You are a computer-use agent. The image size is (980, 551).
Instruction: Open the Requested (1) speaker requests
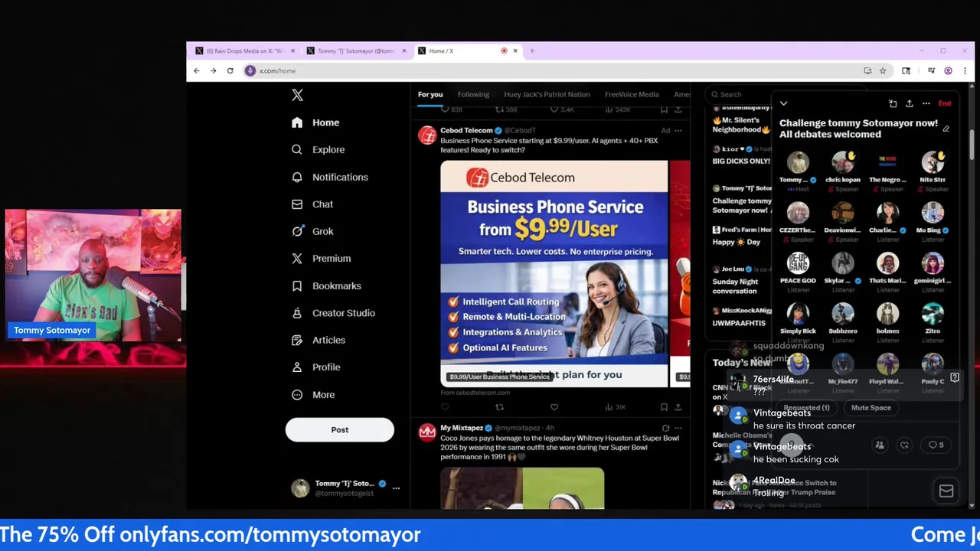[x=806, y=408]
